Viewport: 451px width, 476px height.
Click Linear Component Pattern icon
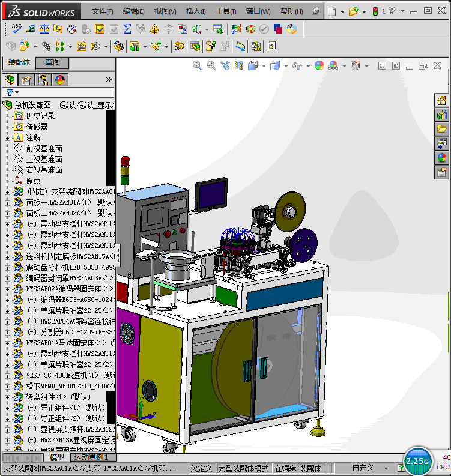[x=60, y=46]
